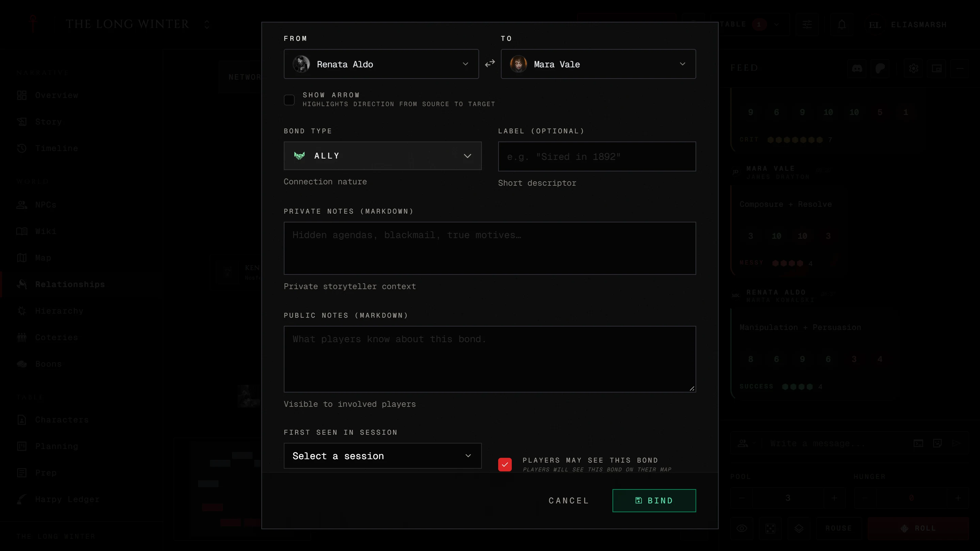
Task: Click the Hierarchy sidebar icon
Action: (22, 311)
